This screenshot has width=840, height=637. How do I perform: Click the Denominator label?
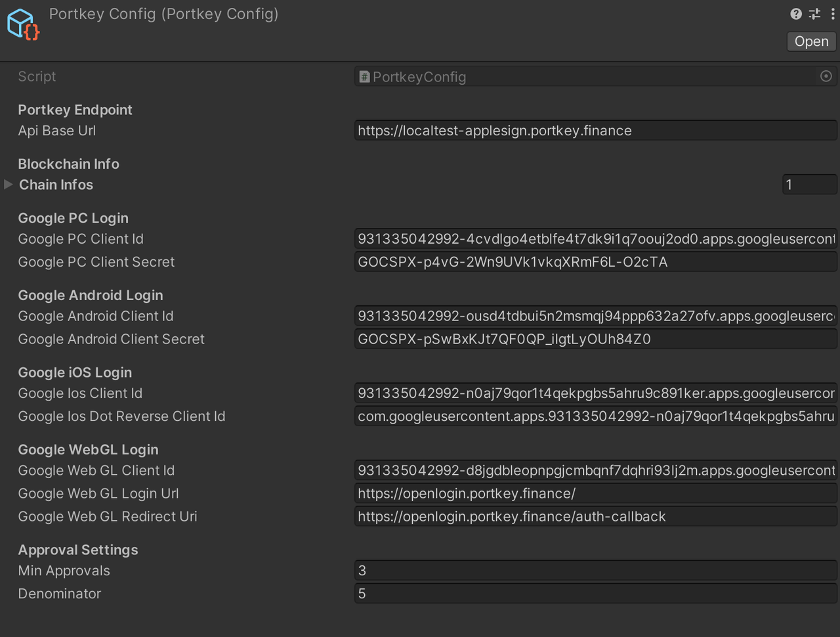(60, 593)
